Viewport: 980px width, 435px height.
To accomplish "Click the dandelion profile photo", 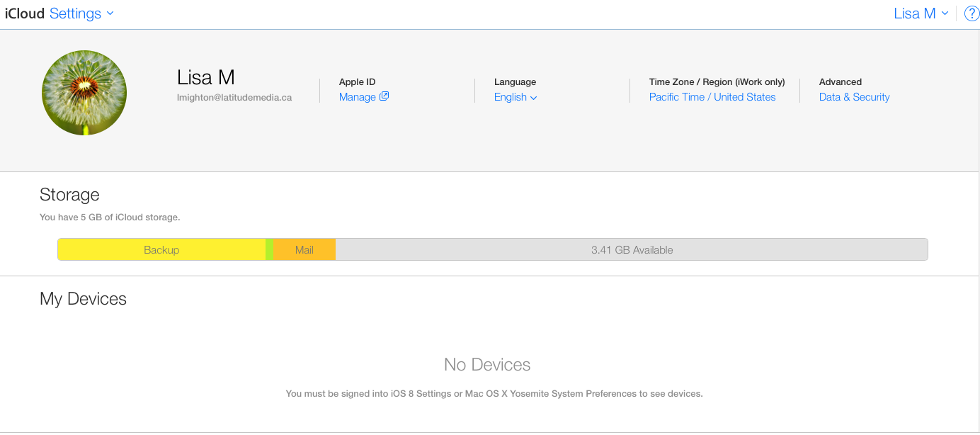I will (x=84, y=93).
